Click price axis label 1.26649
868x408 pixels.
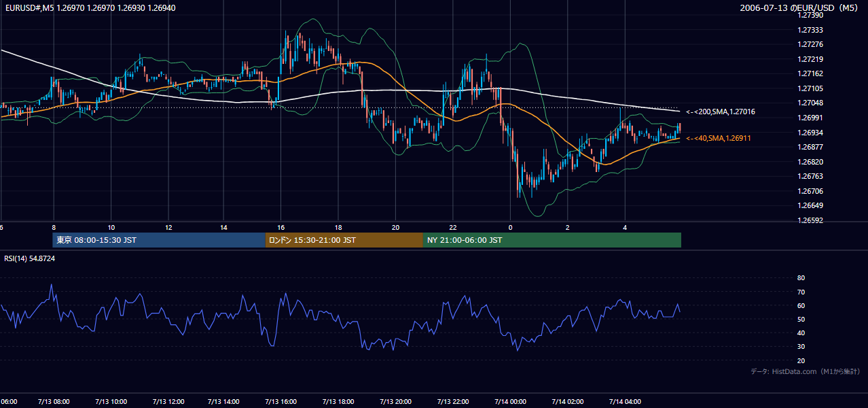(x=811, y=205)
